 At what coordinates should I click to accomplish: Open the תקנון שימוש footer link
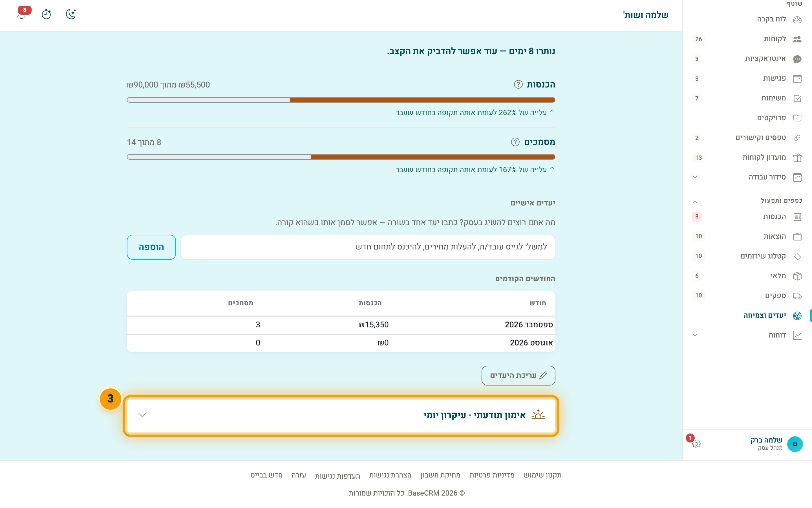[x=542, y=475]
